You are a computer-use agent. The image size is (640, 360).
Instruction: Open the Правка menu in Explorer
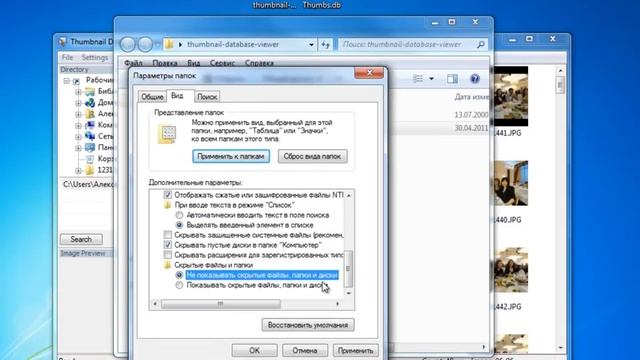click(165, 63)
